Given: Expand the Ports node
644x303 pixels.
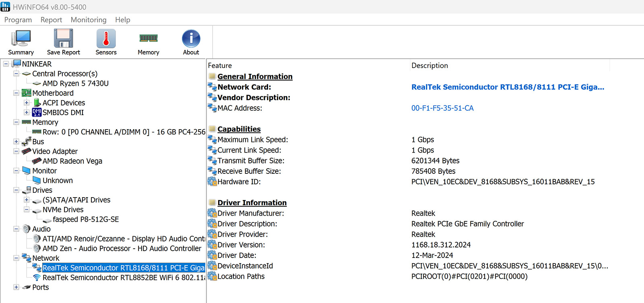Looking at the screenshot, I should 16,287.
